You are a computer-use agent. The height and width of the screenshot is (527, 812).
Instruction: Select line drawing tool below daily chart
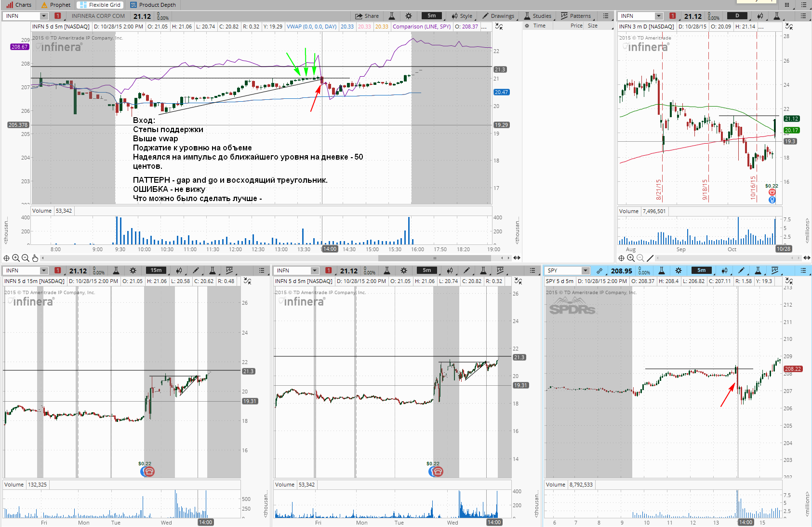pos(650,258)
